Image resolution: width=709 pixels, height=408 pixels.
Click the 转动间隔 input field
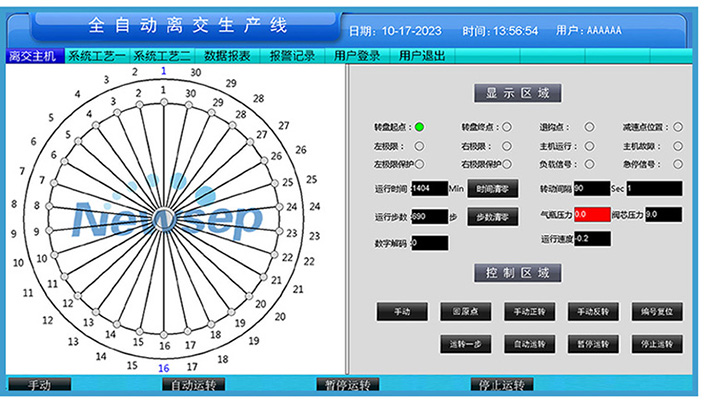591,188
